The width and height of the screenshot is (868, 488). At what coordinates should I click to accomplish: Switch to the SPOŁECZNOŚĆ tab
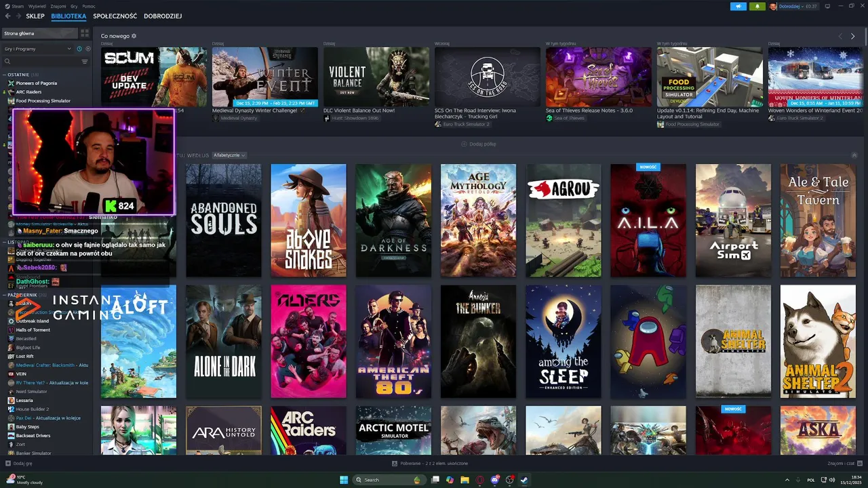coord(115,16)
